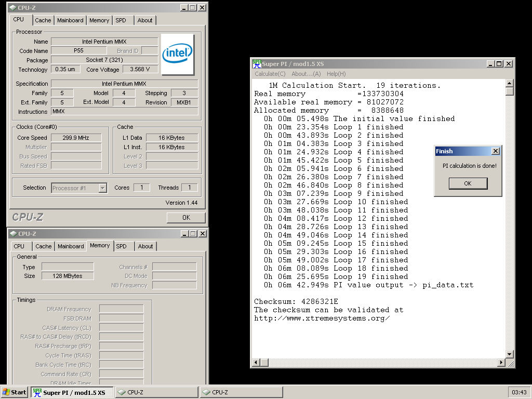Click the Code Name P55 field
This screenshot has width=532, height=399.
[79, 50]
